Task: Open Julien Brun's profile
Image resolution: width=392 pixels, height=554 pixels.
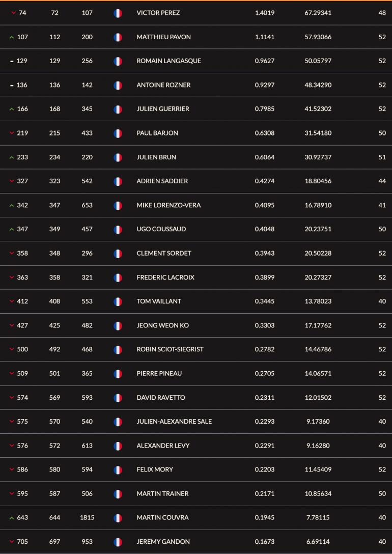Action: coord(156,157)
